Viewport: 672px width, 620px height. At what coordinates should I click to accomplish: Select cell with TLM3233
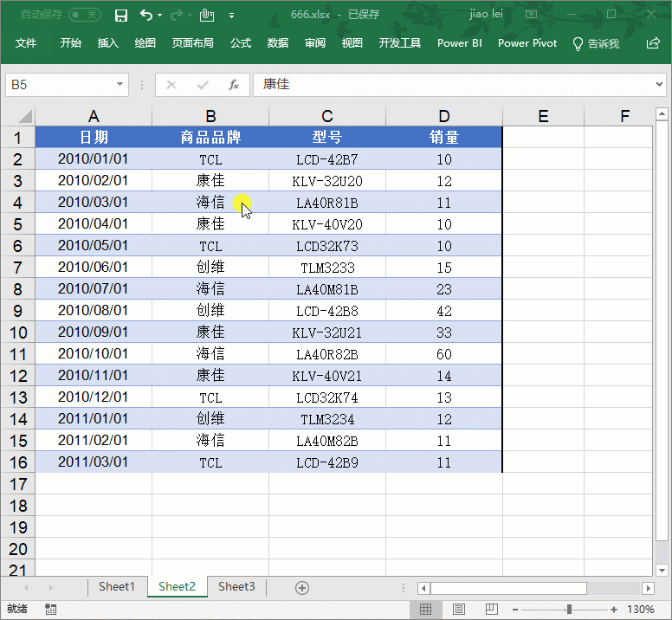[327, 268]
